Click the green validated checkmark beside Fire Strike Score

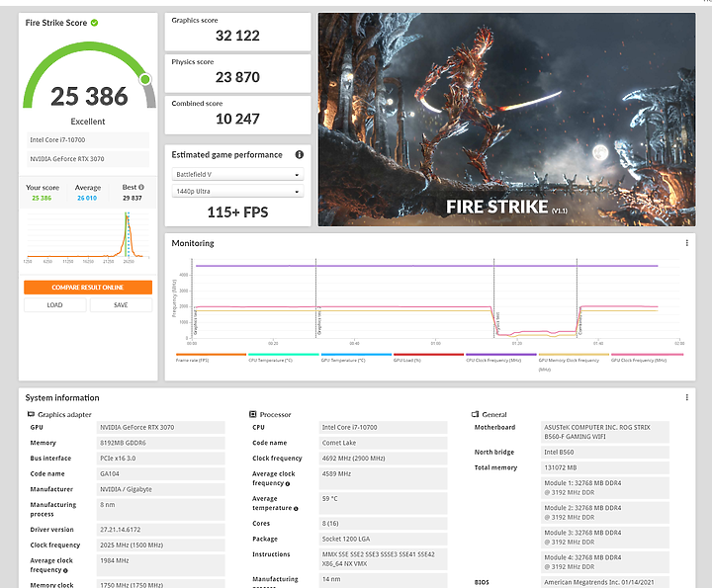coord(95,23)
